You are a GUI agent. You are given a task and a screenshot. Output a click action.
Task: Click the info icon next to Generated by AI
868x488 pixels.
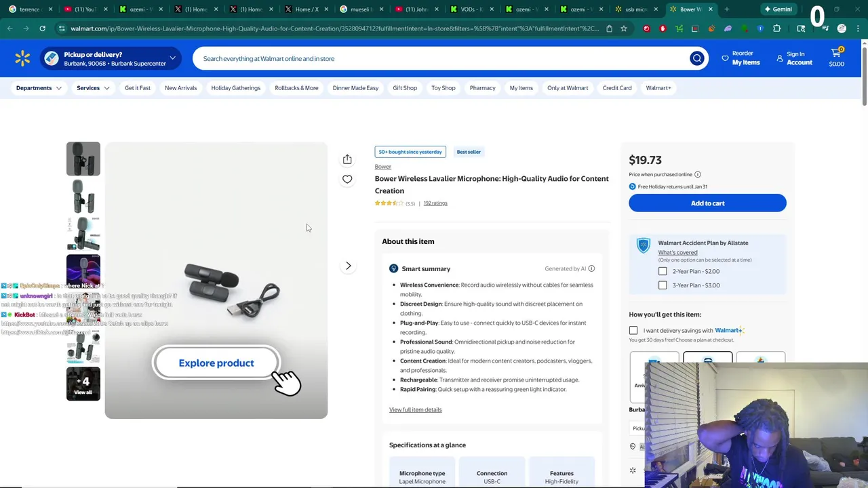coord(591,268)
